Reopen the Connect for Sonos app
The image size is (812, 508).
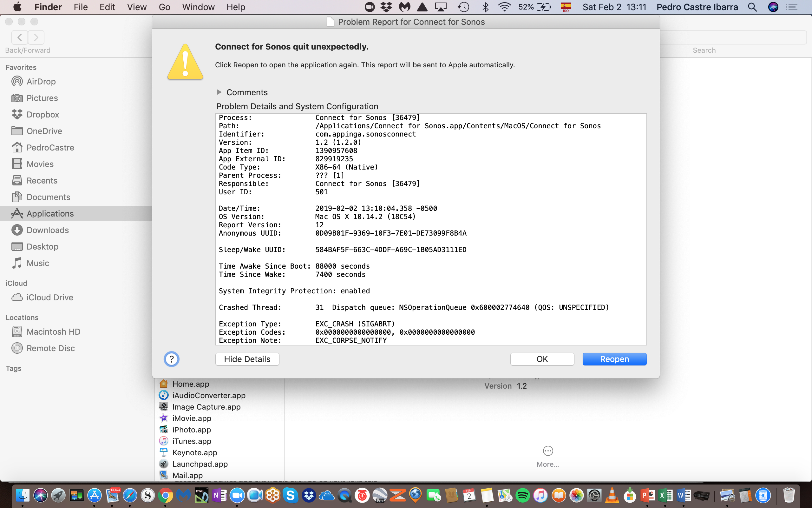614,359
